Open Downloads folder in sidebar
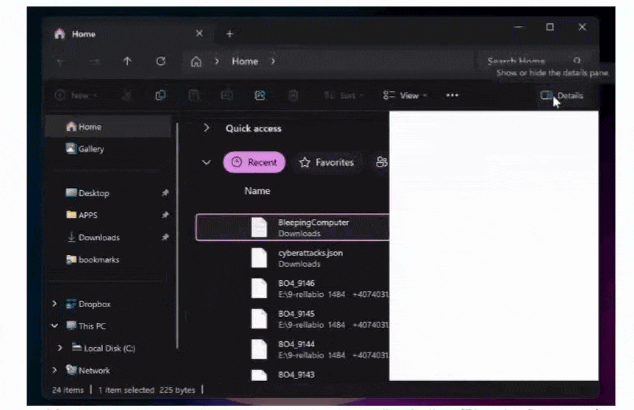 98,237
